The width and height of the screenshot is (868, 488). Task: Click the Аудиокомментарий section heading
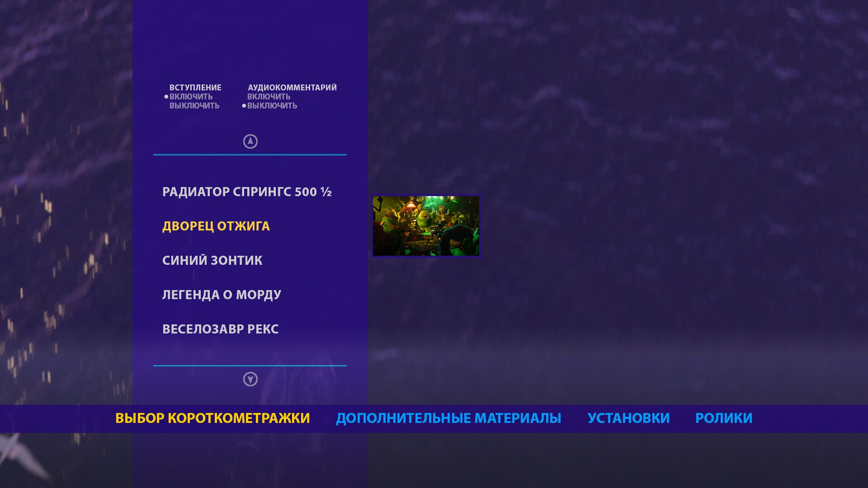pyautogui.click(x=292, y=88)
